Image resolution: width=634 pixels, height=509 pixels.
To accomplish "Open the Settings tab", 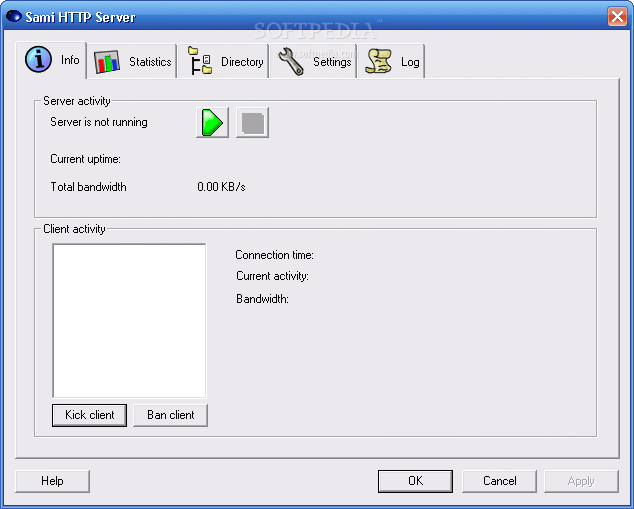I will point(313,61).
